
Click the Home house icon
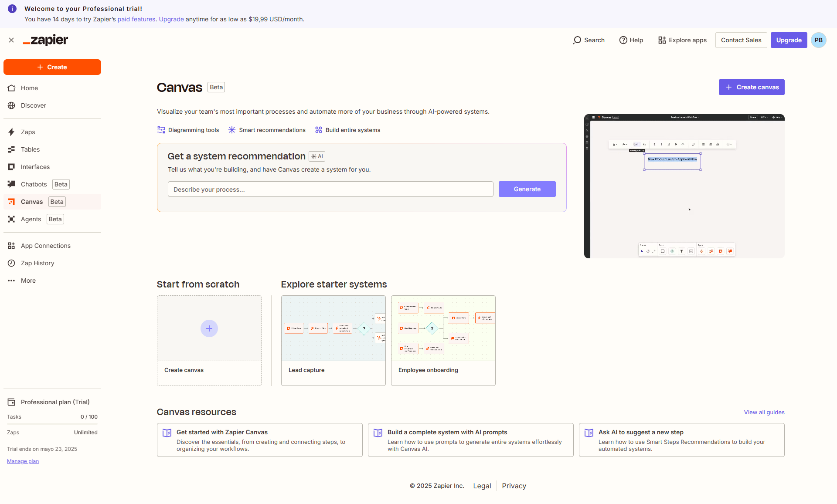point(11,88)
